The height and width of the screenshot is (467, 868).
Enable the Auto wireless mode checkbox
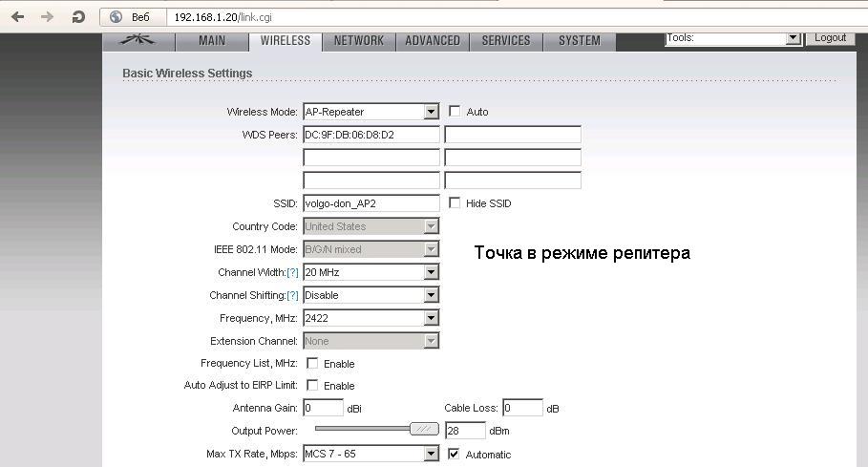click(455, 112)
